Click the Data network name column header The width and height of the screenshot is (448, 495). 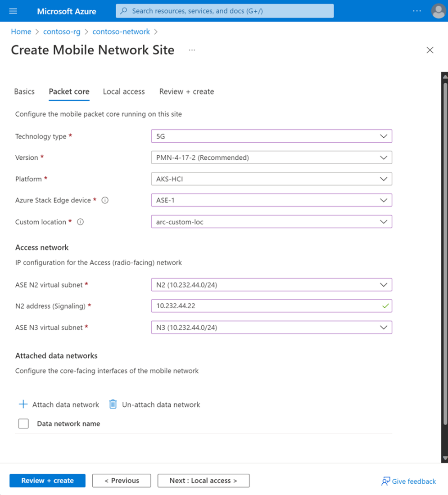point(68,423)
